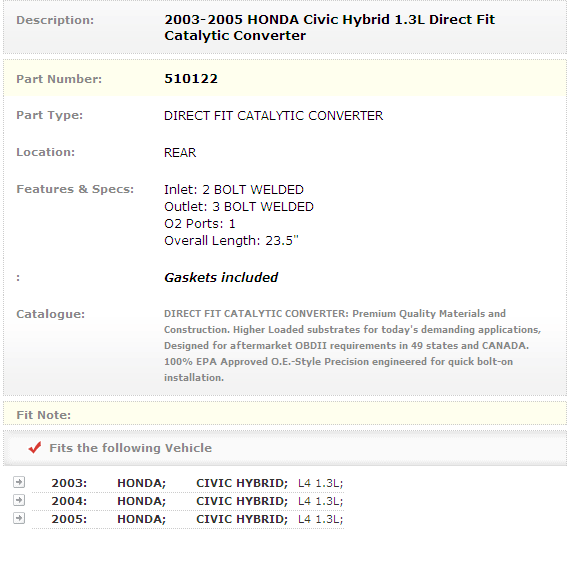Click the product description title text
Screen dimensions: 570x573
click(330, 27)
